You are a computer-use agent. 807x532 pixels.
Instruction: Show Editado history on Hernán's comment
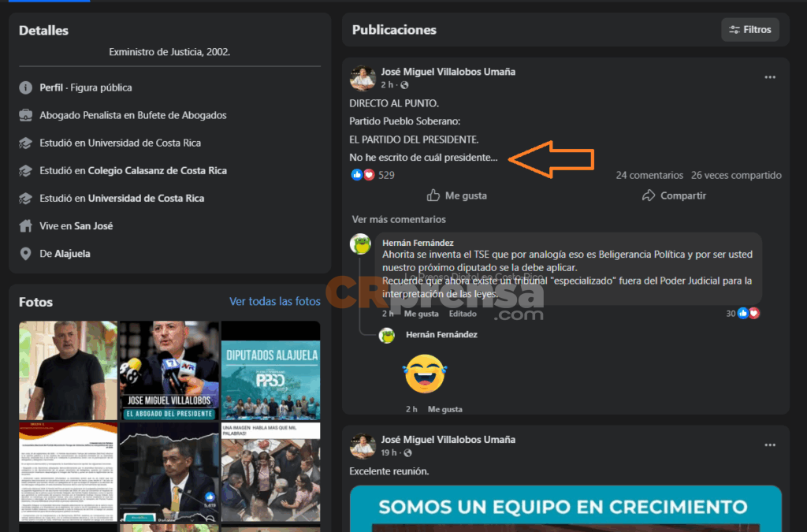coord(463,314)
